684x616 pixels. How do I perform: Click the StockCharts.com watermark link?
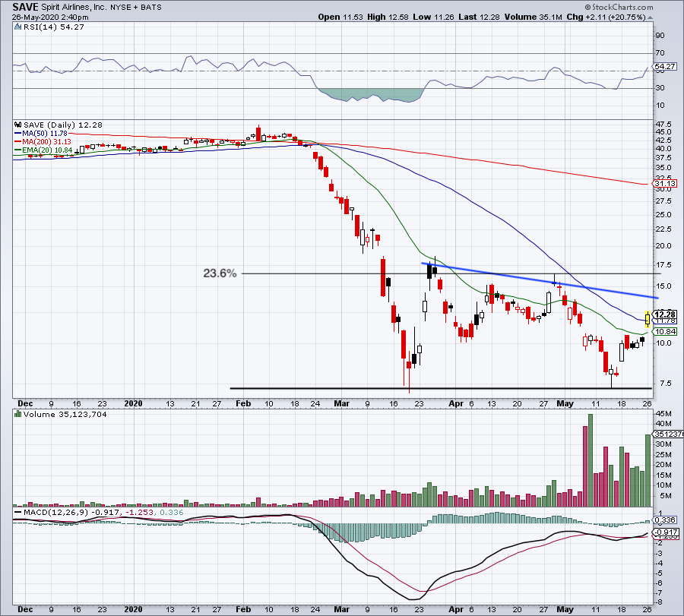(619, 7)
